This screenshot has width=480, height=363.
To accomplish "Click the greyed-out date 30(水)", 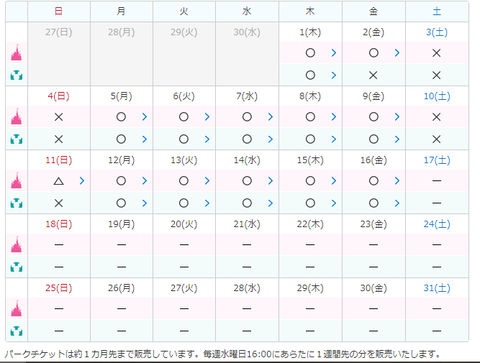I will click(x=247, y=32).
